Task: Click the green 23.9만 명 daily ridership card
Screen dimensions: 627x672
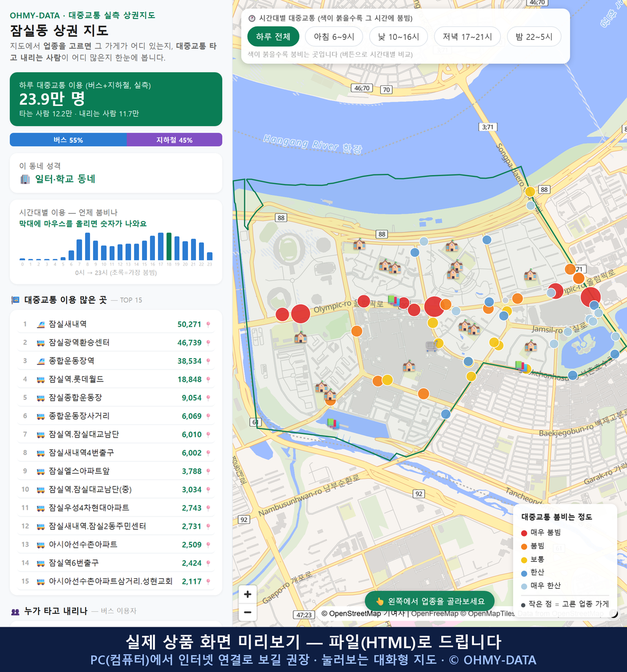Action: pyautogui.click(x=116, y=99)
